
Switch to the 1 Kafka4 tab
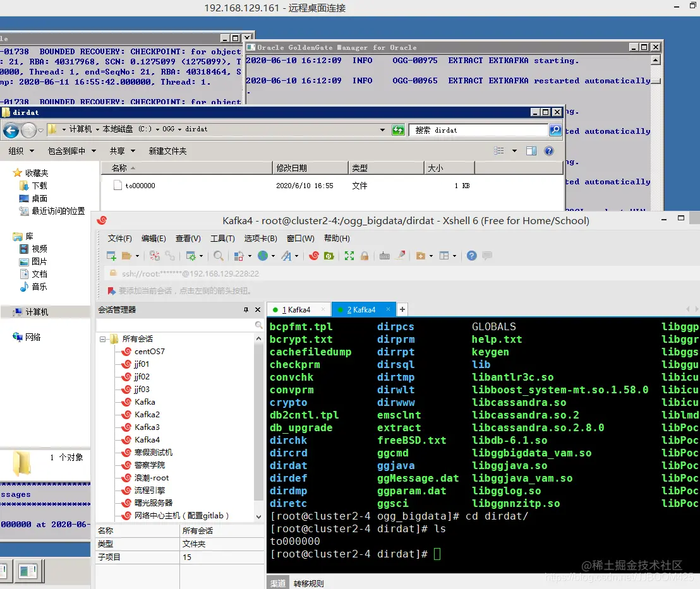(296, 309)
